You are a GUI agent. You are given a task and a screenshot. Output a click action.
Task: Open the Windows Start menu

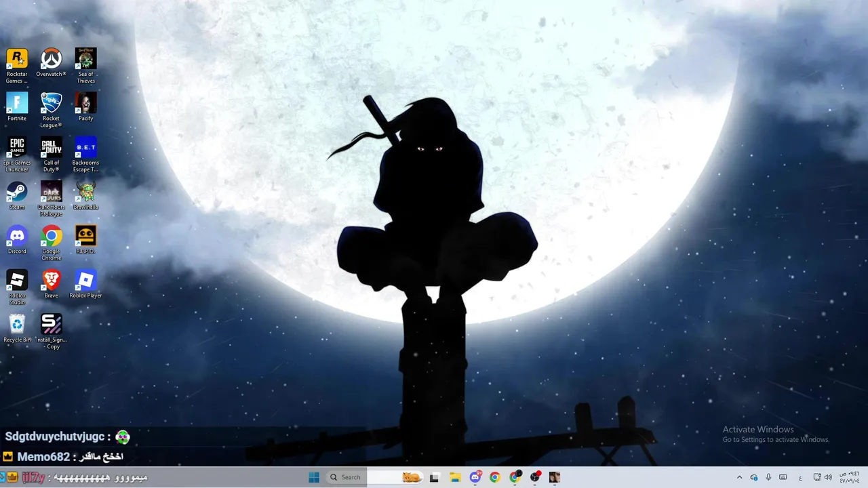pyautogui.click(x=314, y=477)
